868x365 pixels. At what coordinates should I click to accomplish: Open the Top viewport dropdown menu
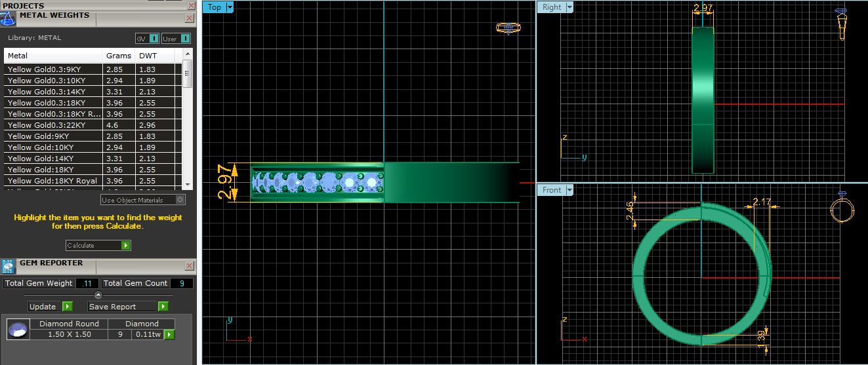click(x=230, y=7)
